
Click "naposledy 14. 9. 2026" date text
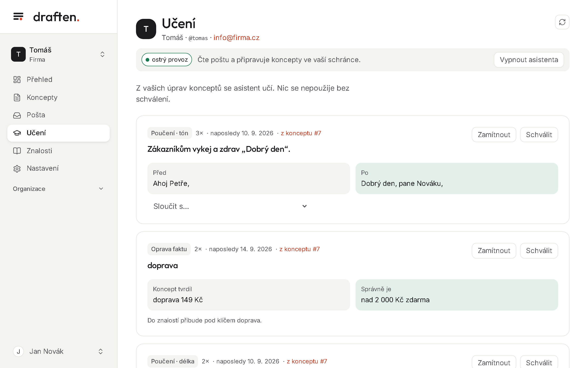pyautogui.click(x=240, y=249)
